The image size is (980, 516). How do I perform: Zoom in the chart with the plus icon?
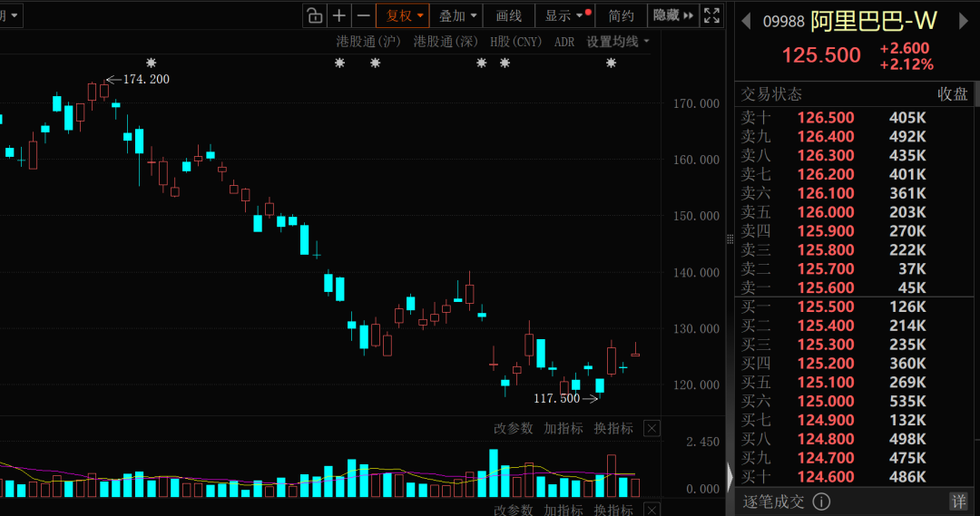(339, 15)
